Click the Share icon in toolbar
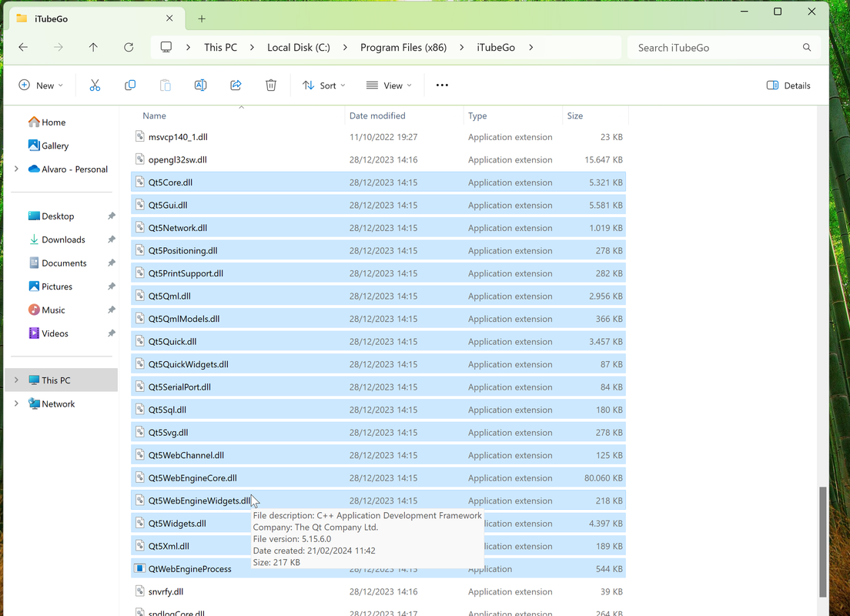Screen dimensions: 850x616 click(x=236, y=85)
